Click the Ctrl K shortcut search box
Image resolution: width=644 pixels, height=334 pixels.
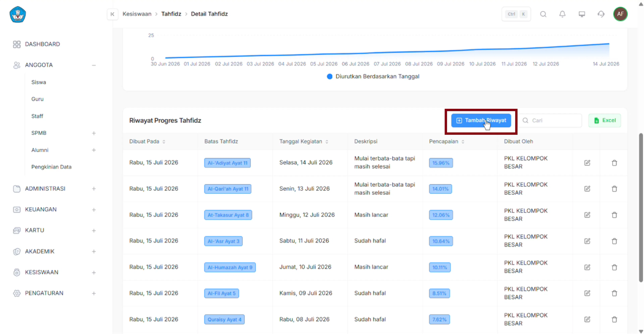(516, 14)
